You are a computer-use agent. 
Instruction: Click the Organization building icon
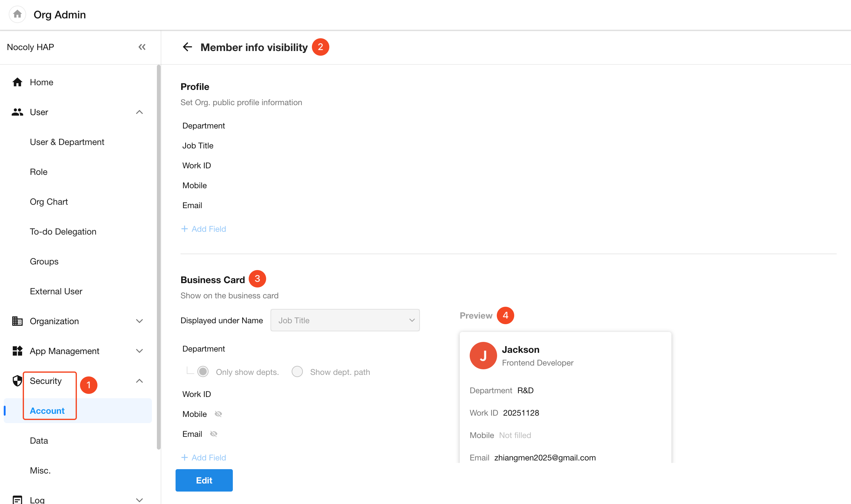click(x=17, y=321)
